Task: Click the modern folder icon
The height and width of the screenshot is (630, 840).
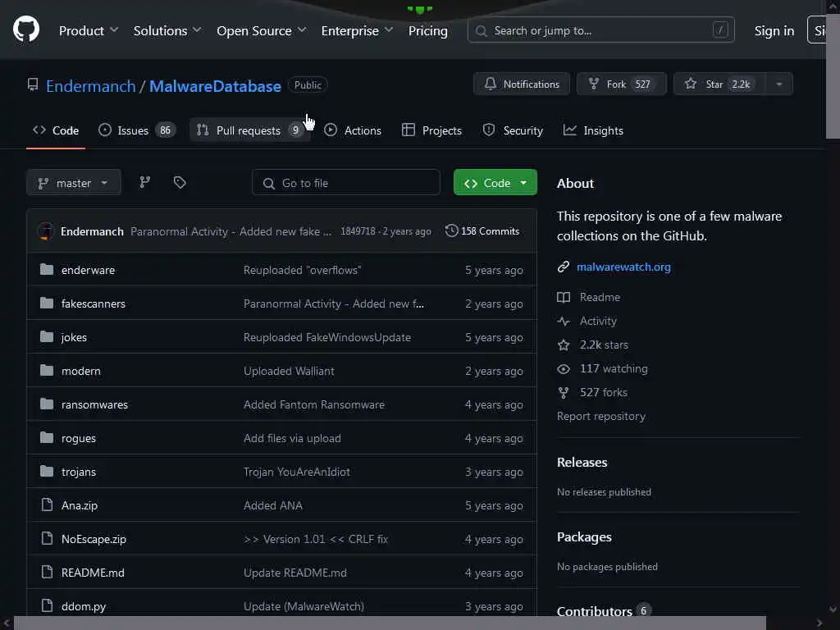Action: pyautogui.click(x=47, y=370)
